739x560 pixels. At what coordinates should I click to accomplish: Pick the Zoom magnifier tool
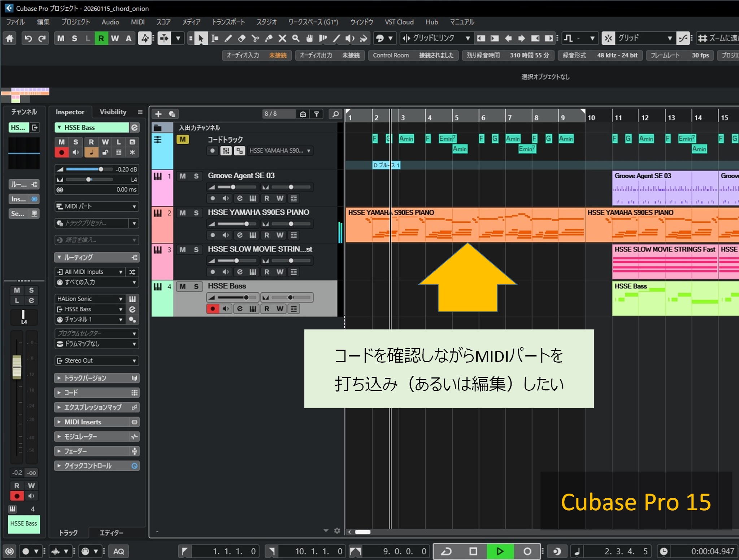pyautogui.click(x=296, y=38)
